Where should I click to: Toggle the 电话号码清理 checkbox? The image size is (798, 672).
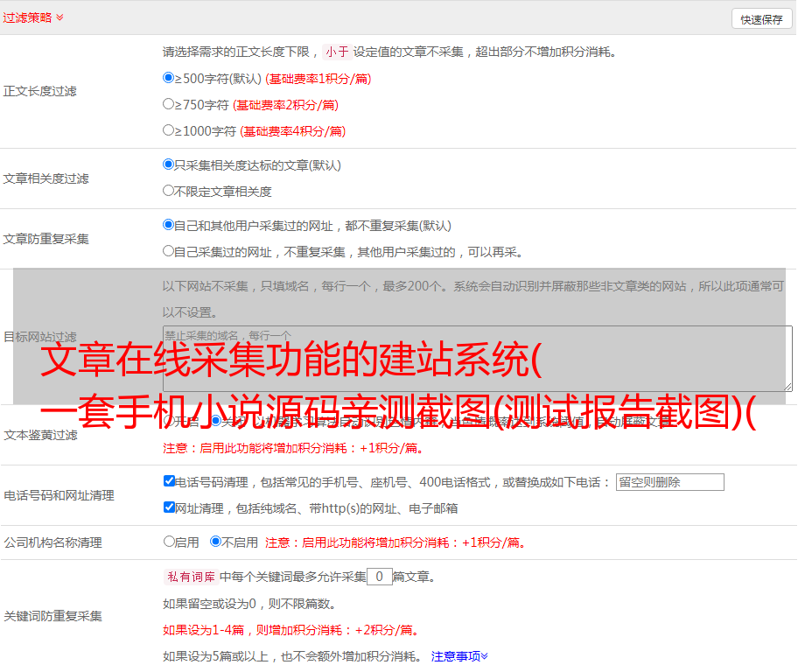[170, 481]
